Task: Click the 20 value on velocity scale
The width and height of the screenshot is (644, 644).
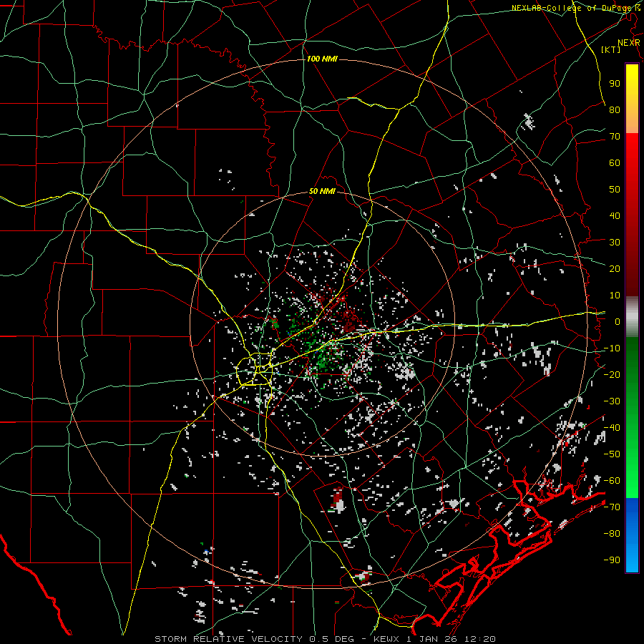Action: tap(615, 268)
